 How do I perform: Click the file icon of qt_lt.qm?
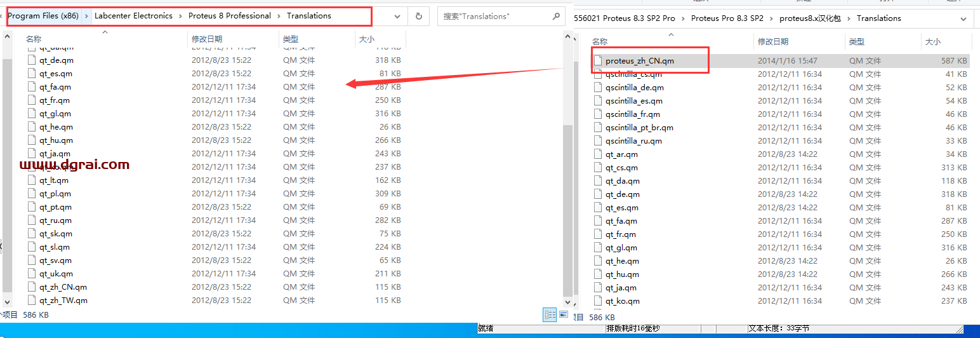coord(33,180)
